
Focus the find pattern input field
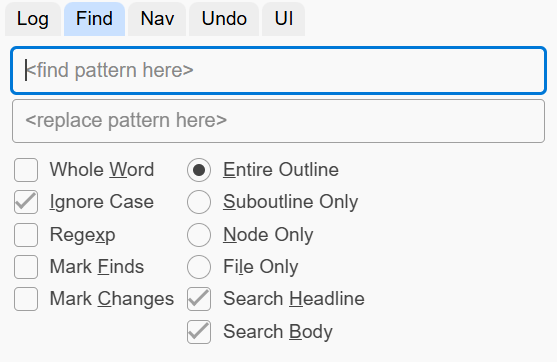pos(278,70)
